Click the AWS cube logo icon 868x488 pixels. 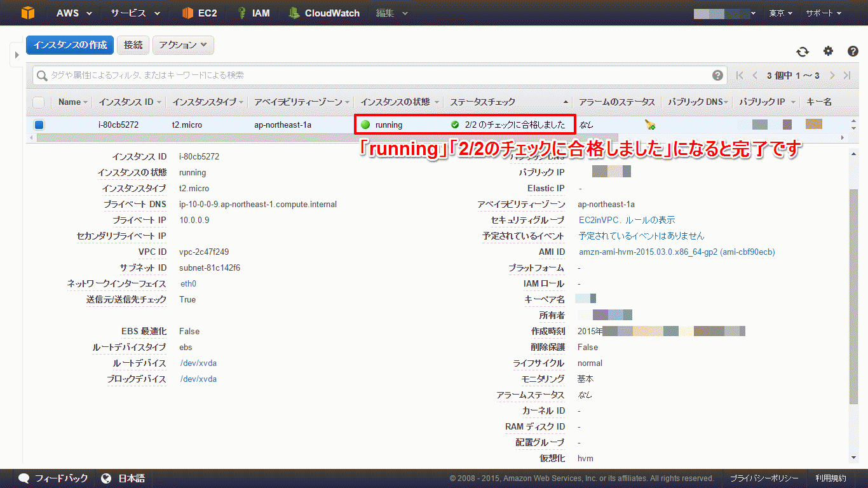[x=28, y=13]
